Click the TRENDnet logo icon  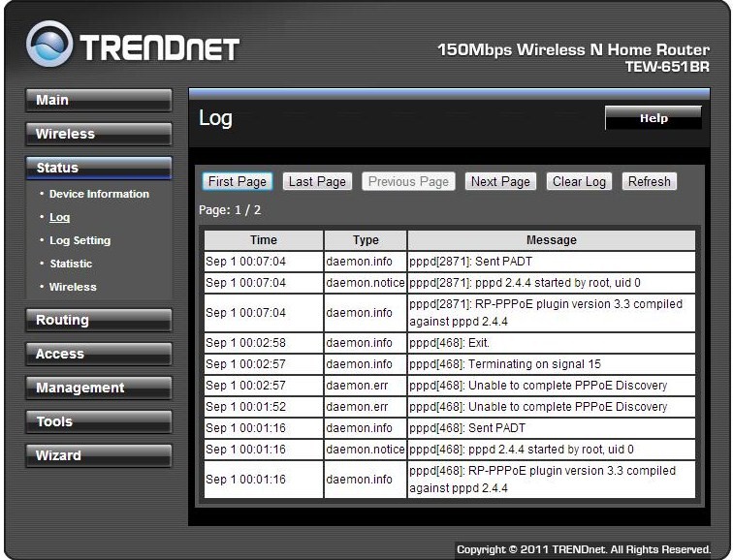(48, 46)
